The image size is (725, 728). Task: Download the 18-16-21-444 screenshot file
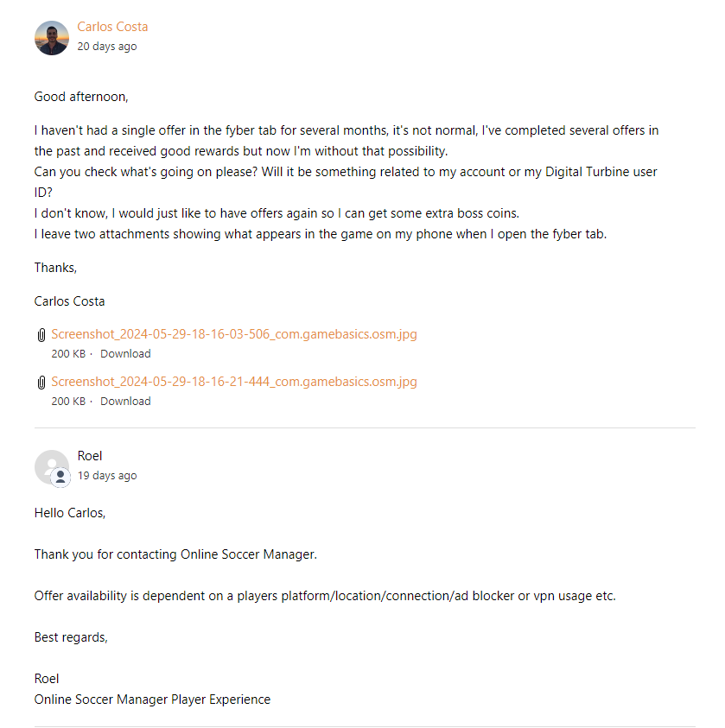[125, 402]
